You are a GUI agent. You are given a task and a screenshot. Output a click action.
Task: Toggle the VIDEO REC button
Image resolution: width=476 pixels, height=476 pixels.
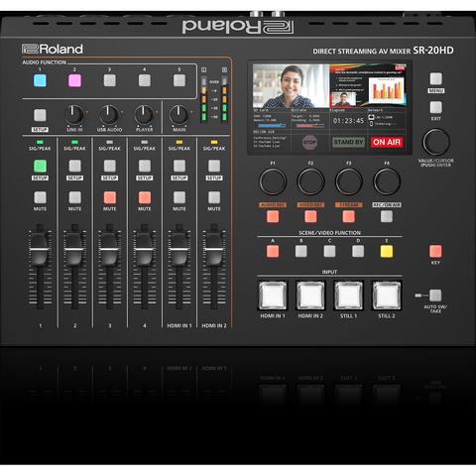tap(310, 216)
